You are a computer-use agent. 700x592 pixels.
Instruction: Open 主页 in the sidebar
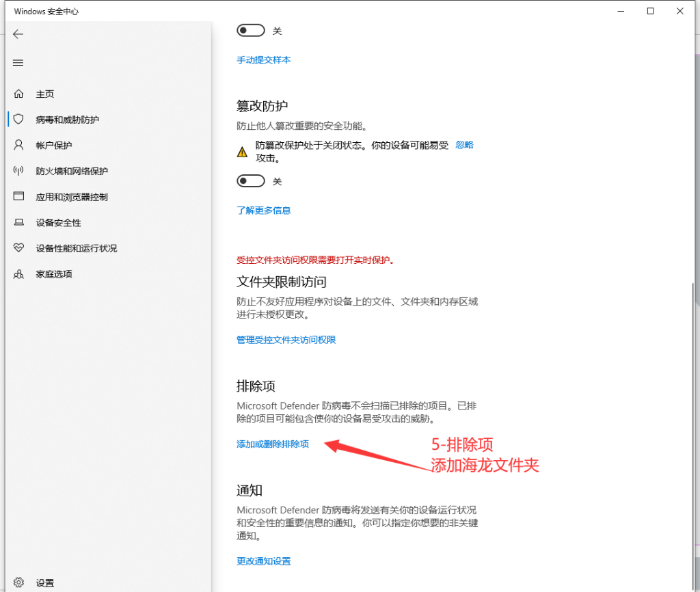click(45, 94)
